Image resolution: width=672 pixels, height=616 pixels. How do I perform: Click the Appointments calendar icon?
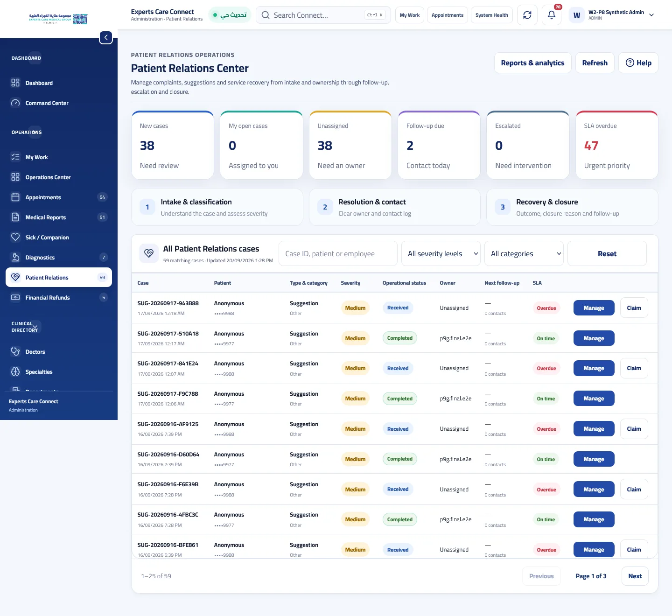click(x=15, y=197)
